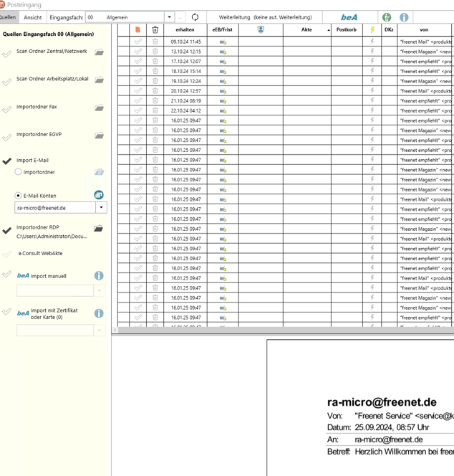
Task: Click the E-Mail Konten settings icon
Action: point(99,195)
